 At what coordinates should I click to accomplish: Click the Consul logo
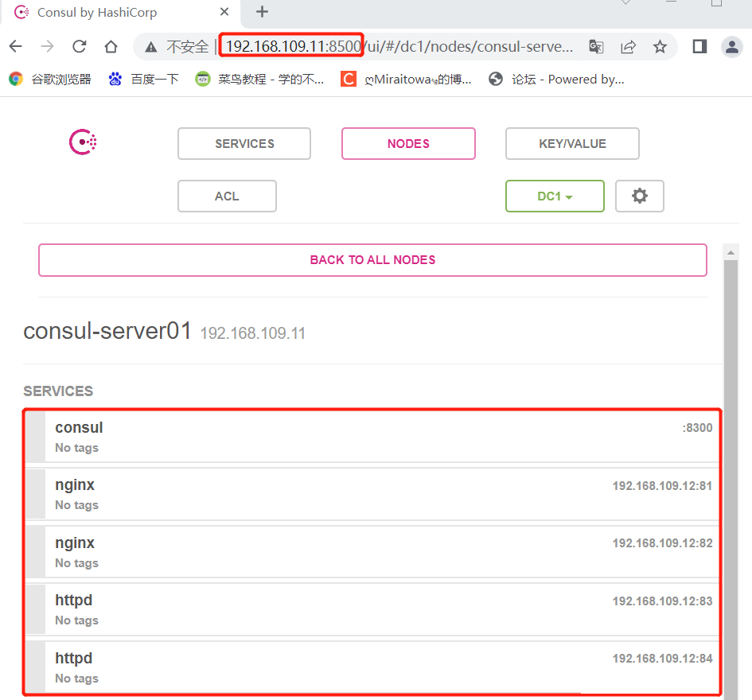coord(83,142)
